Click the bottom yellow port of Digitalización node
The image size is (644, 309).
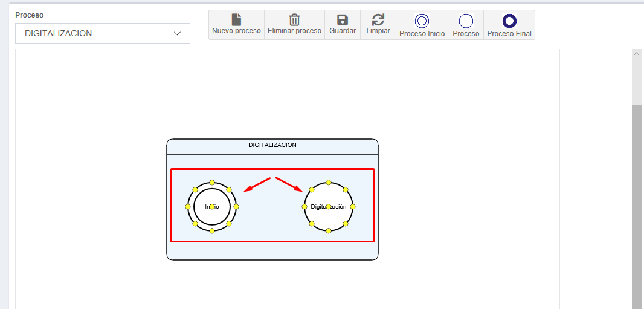[x=329, y=230]
